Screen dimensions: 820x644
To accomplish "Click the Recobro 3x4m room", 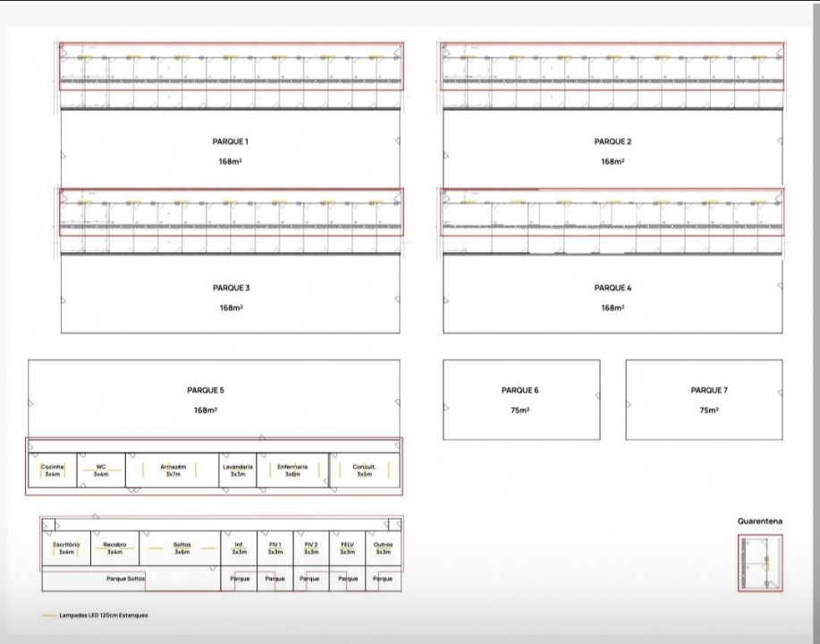I will pos(114,548).
